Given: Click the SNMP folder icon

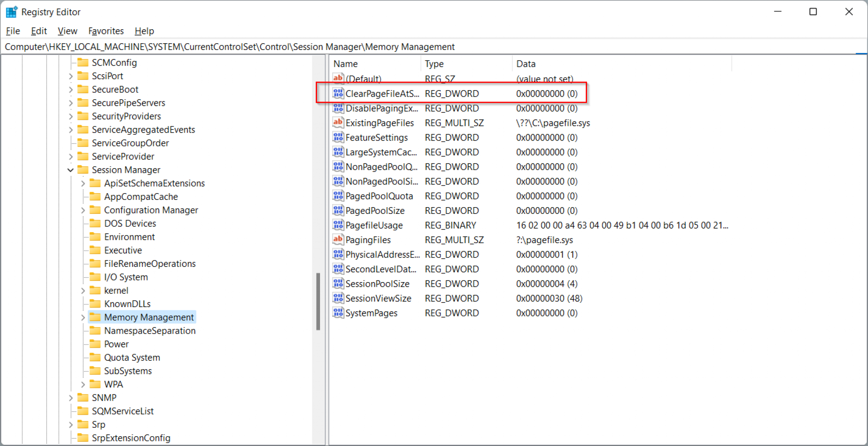Looking at the screenshot, I should (x=83, y=397).
